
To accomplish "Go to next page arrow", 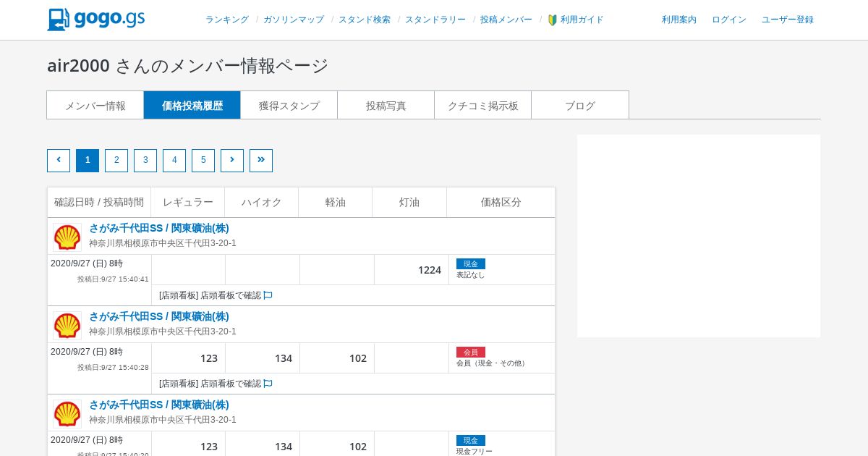I will pos(232,161).
